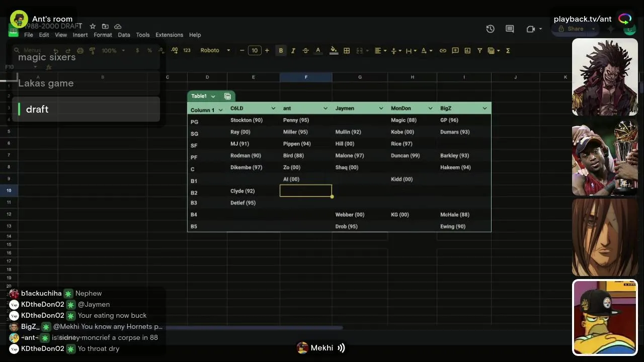644x362 pixels.
Task: Open the 100% zoom dropdown
Action: 113,50
